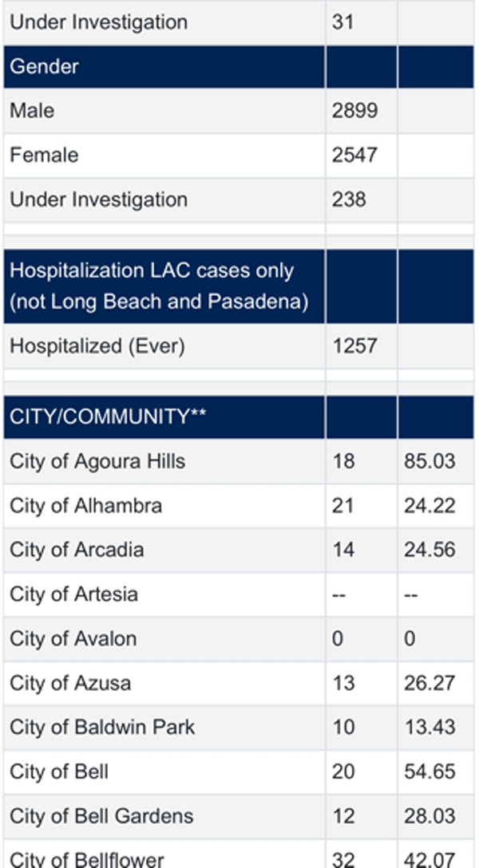Click the City of Bellflower label
479x868 pixels.
point(87,859)
